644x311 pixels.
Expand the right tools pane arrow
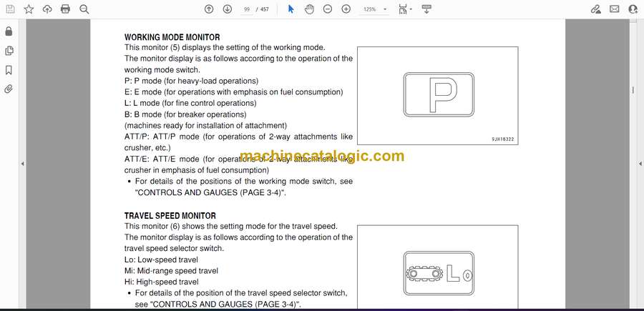(x=640, y=164)
